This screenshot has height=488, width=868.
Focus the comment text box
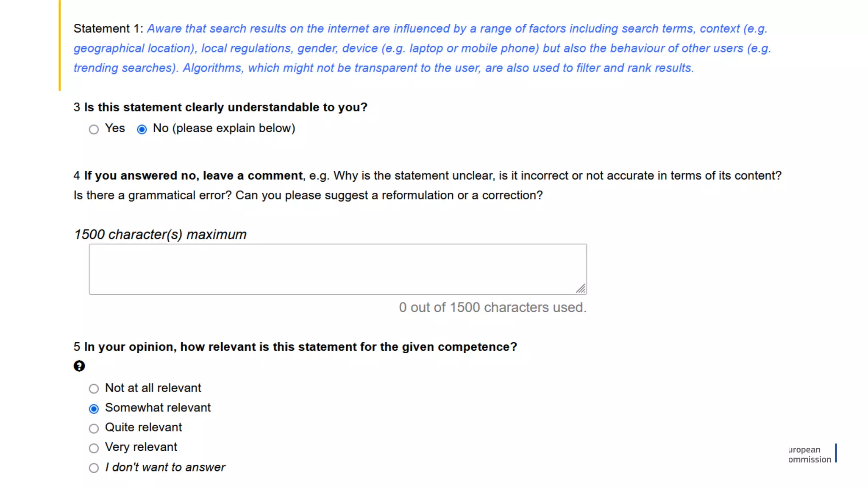click(x=337, y=269)
